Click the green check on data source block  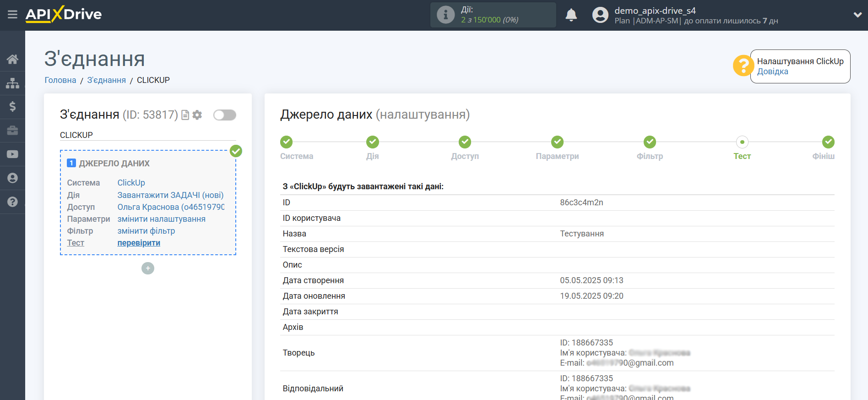236,151
